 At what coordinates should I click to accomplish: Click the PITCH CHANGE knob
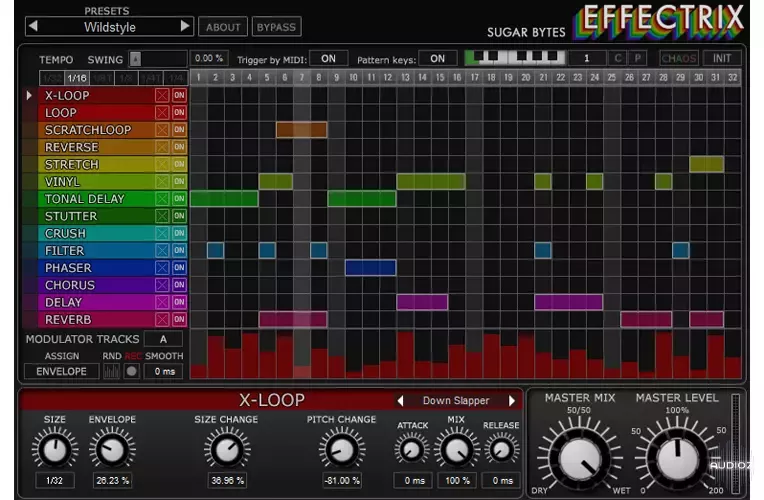pos(342,450)
